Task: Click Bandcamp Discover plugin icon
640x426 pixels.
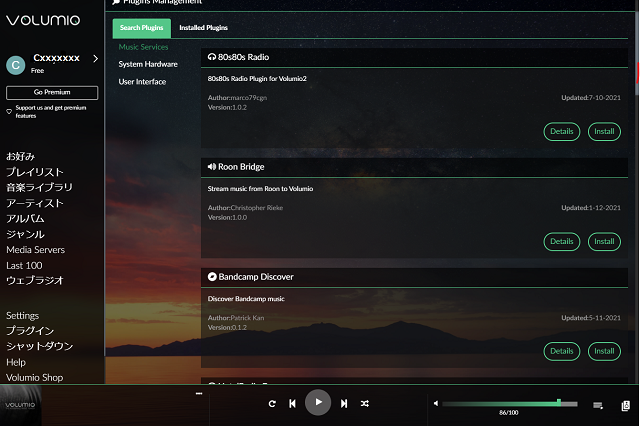Action: [x=212, y=277]
